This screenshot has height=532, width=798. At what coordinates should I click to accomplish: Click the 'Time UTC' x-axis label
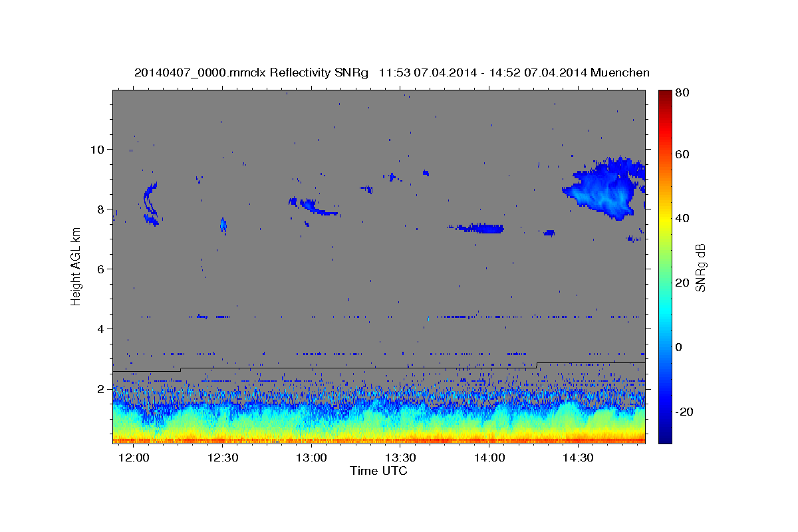point(378,471)
